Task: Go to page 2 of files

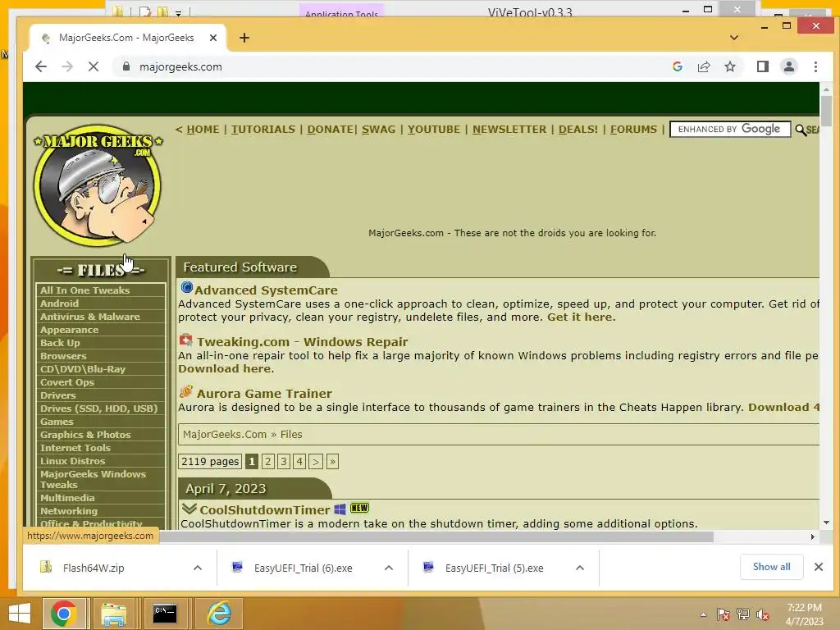Action: coord(268,461)
